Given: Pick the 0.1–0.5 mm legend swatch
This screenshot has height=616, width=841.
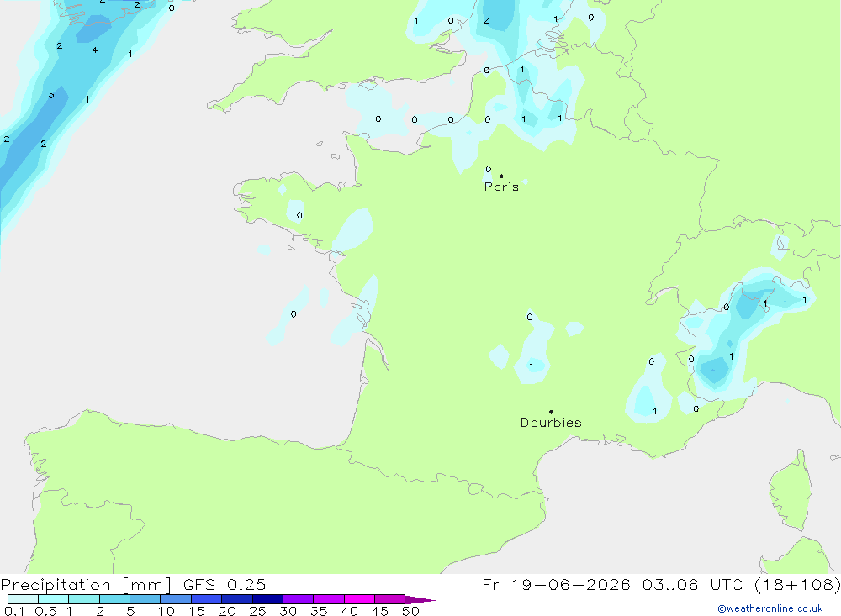Looking at the screenshot, I should [23, 599].
